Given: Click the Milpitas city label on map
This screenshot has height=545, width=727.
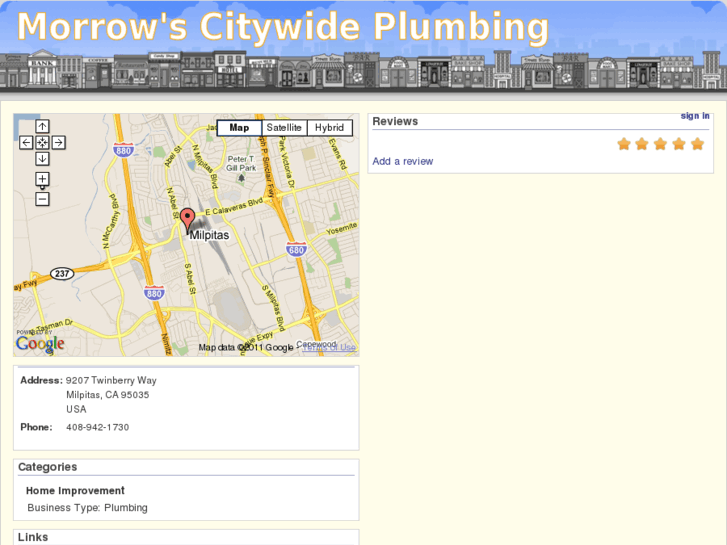Looking at the screenshot, I should pos(209,235).
